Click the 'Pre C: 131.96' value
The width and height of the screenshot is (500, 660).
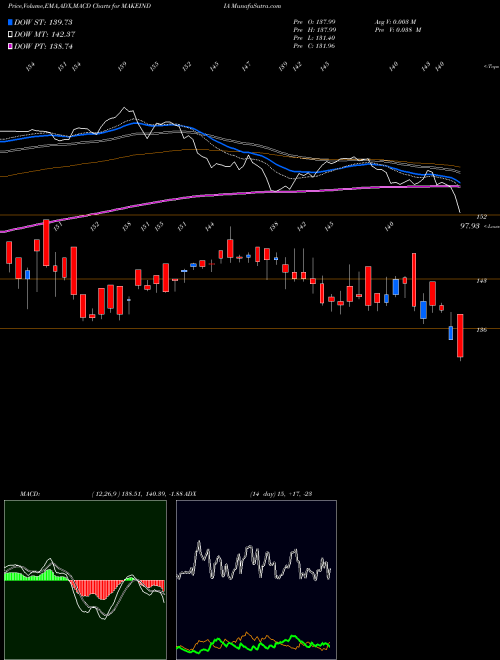pos(314,46)
